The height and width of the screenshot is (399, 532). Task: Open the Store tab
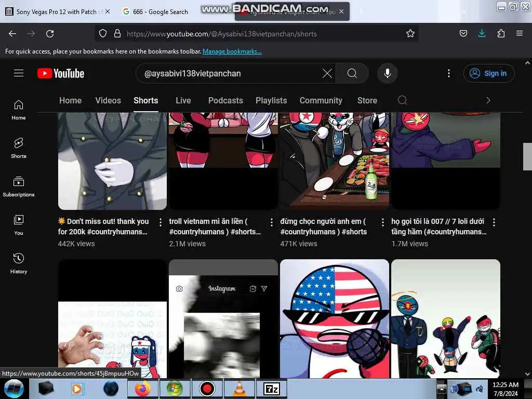367,100
